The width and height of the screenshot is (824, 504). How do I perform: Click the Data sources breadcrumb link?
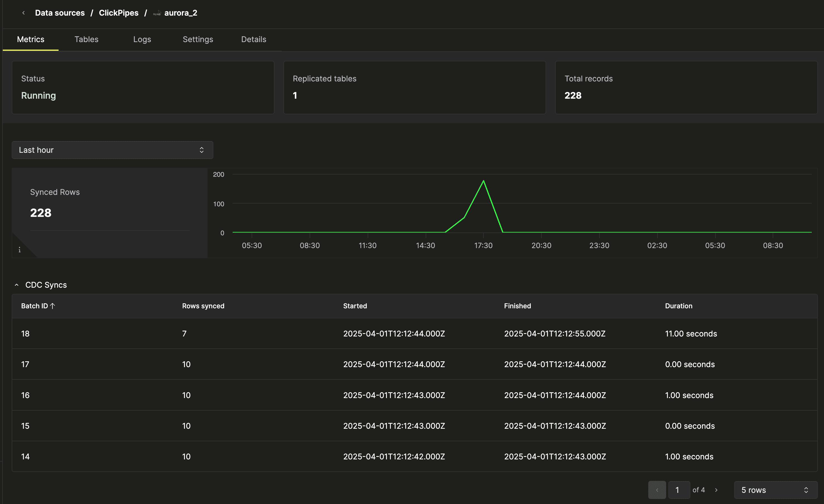click(60, 13)
